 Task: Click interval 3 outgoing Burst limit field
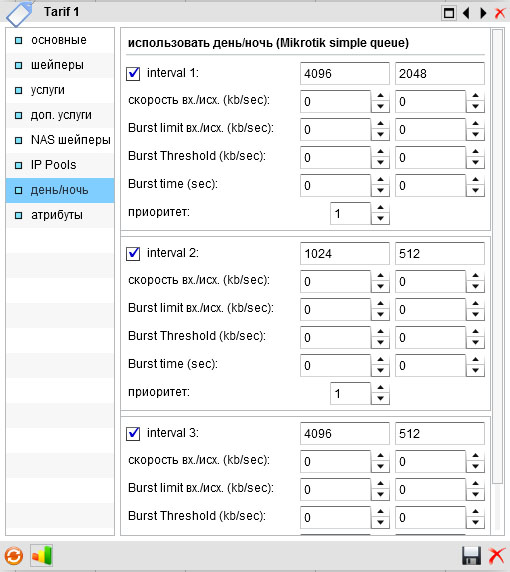point(430,490)
